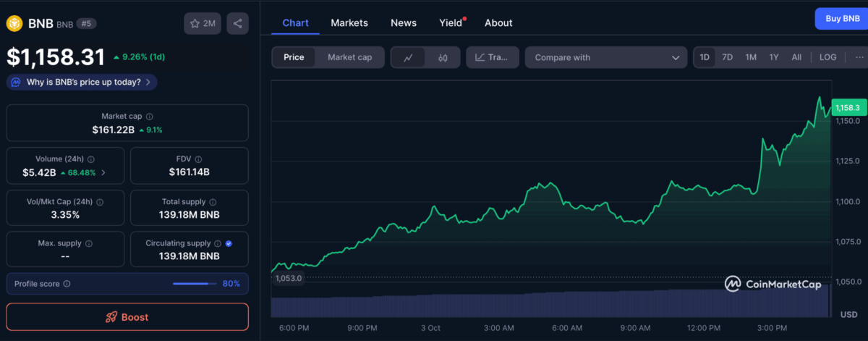Click the BNB coin logo
This screenshot has height=341, width=868.
pos(15,24)
